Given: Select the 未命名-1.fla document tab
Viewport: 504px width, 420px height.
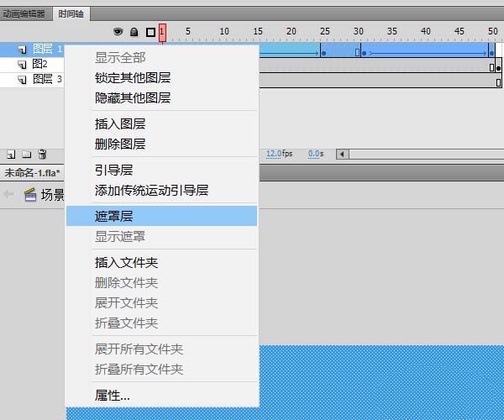Looking at the screenshot, I should click(32, 173).
